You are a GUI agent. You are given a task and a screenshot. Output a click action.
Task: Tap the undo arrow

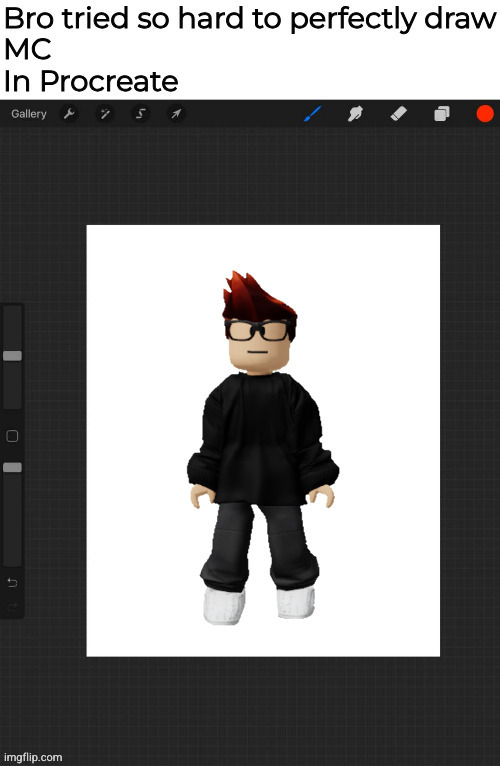(x=12, y=582)
